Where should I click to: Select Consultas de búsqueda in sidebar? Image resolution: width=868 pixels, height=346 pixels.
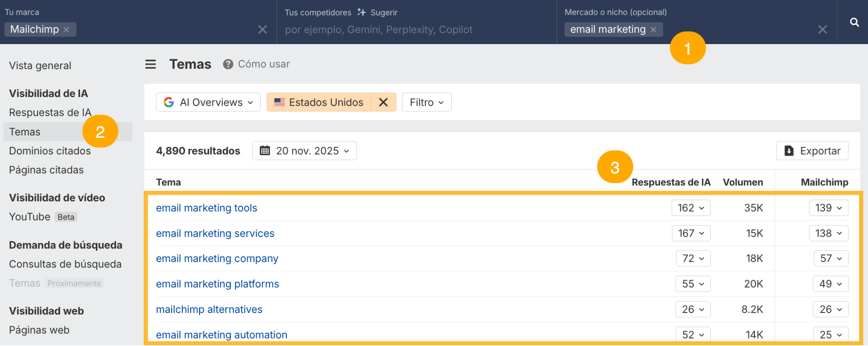click(x=65, y=264)
